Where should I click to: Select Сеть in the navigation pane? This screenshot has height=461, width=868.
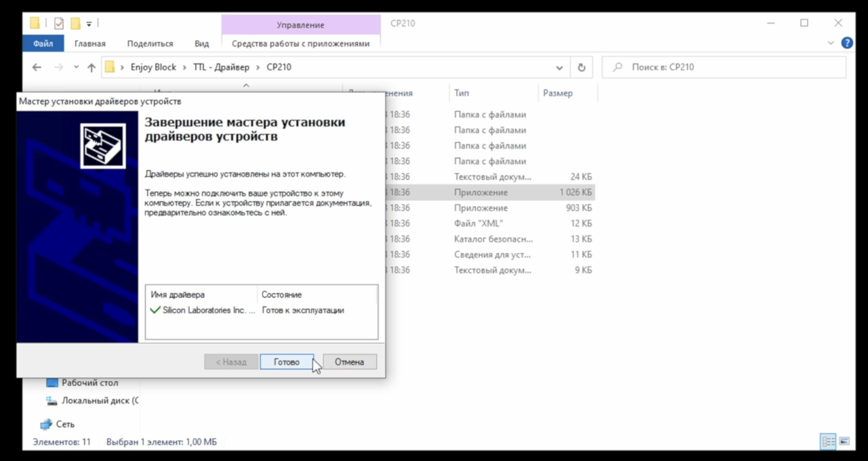(x=65, y=424)
